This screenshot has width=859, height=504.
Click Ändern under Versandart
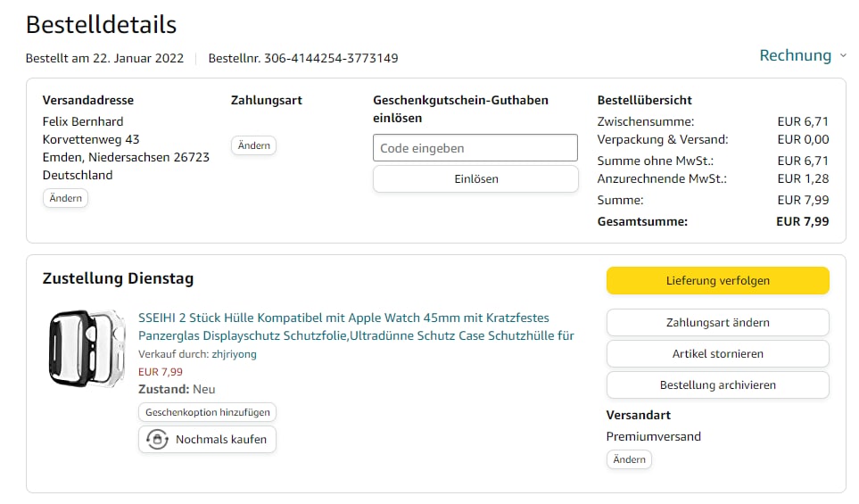pyautogui.click(x=629, y=459)
